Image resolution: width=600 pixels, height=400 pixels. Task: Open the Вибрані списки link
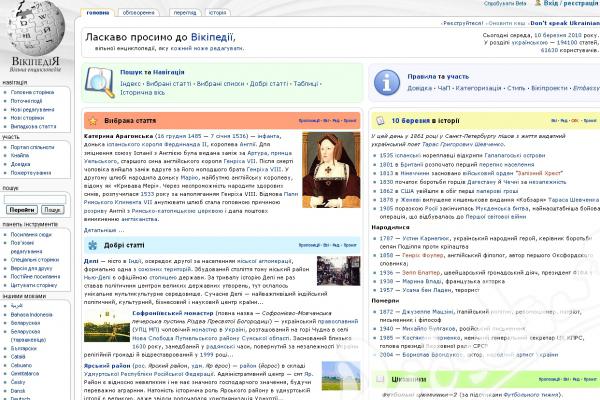220,84
